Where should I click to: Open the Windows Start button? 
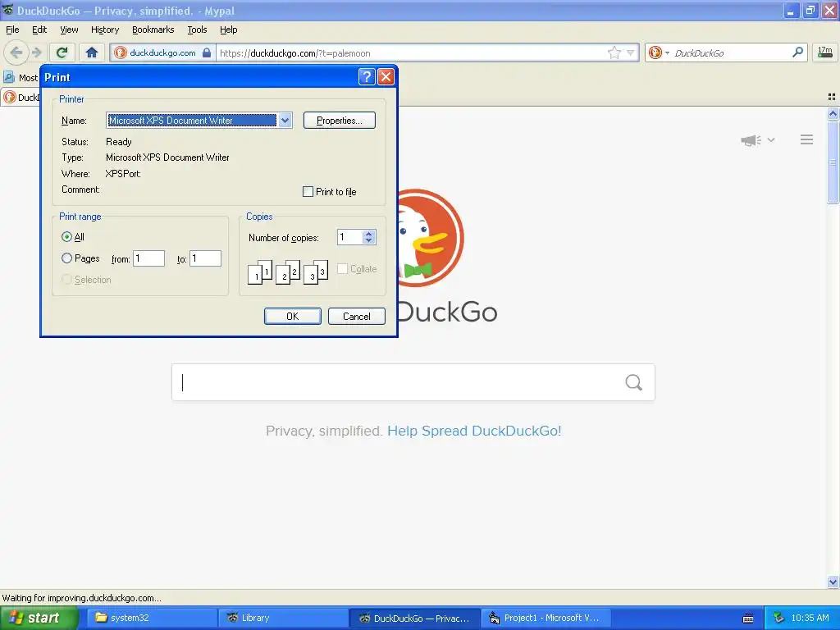click(x=39, y=618)
